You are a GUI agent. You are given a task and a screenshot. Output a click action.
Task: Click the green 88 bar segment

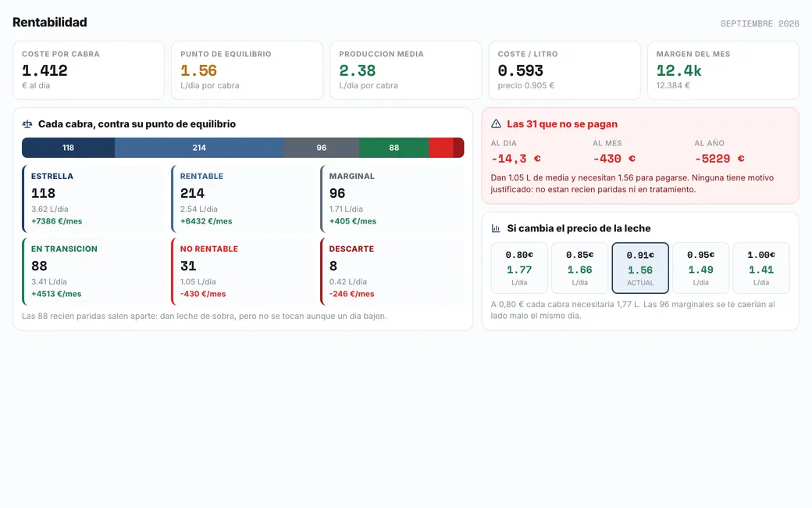394,148
